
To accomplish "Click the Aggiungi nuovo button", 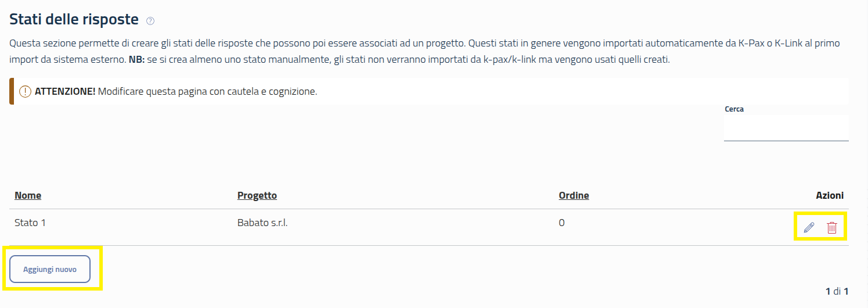I will [50, 269].
